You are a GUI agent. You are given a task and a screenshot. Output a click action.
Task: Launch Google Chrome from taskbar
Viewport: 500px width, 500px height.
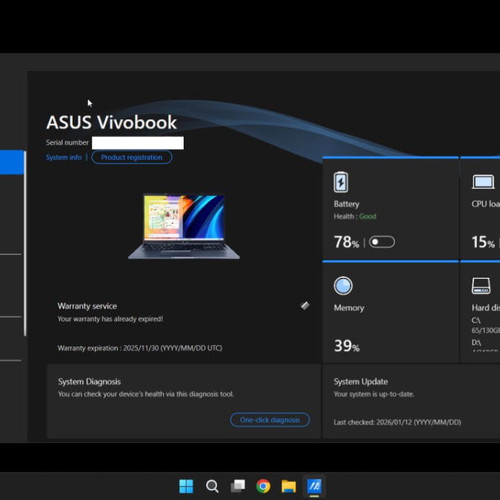tap(263, 486)
